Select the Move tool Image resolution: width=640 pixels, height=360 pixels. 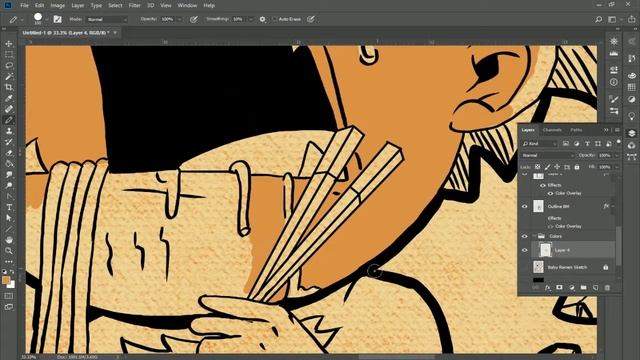click(9, 44)
